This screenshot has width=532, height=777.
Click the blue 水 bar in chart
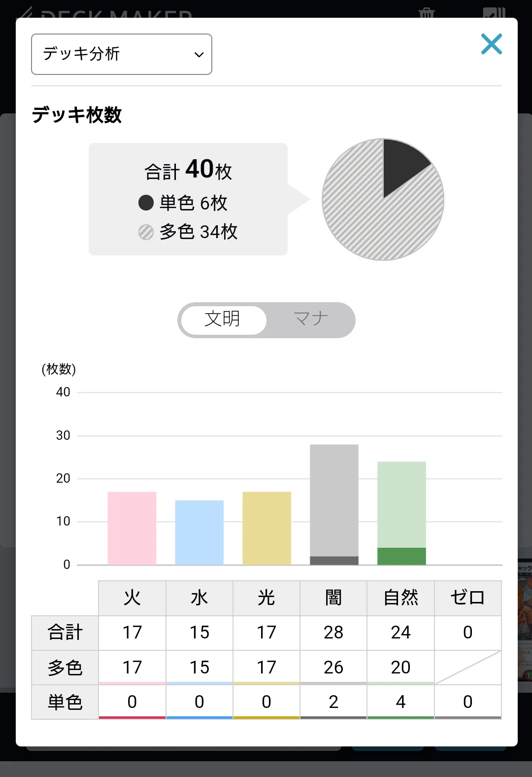[x=199, y=532]
